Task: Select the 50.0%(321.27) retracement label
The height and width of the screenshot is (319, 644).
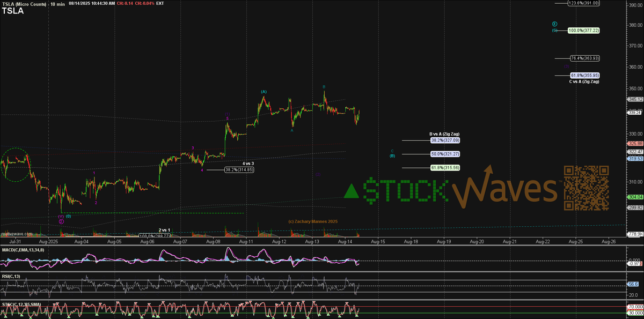Action: click(445, 154)
